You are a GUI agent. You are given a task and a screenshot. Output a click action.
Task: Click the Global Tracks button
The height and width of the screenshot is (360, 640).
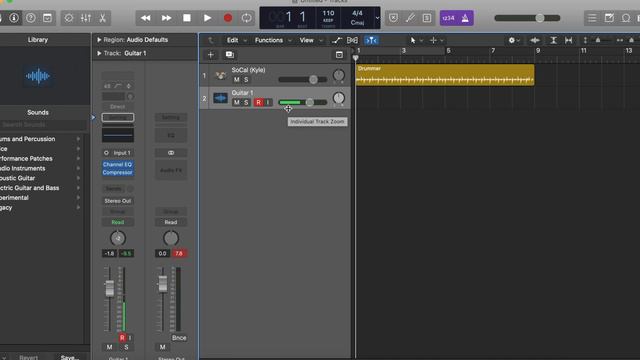pos(339,55)
